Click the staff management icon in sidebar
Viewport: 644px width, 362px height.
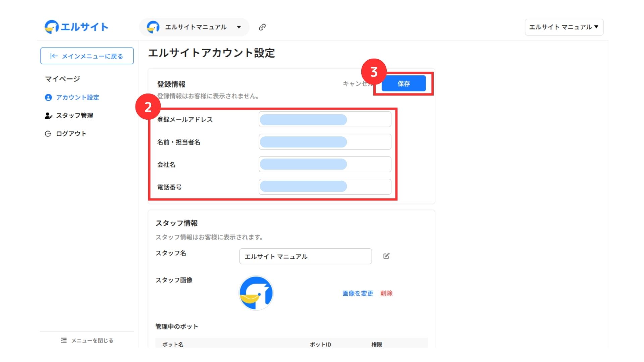48,116
